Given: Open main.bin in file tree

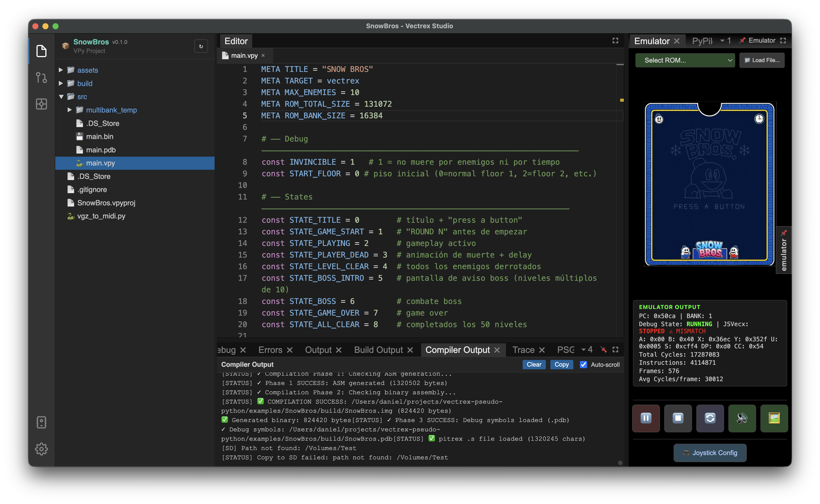Looking at the screenshot, I should click(99, 136).
